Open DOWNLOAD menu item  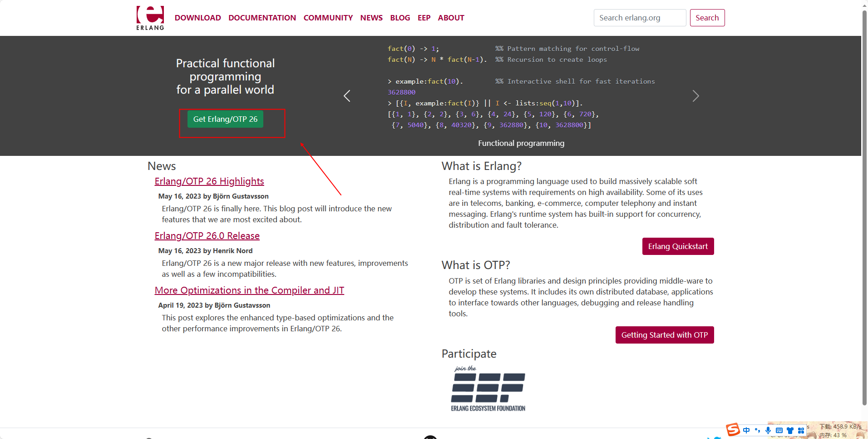[x=198, y=18]
